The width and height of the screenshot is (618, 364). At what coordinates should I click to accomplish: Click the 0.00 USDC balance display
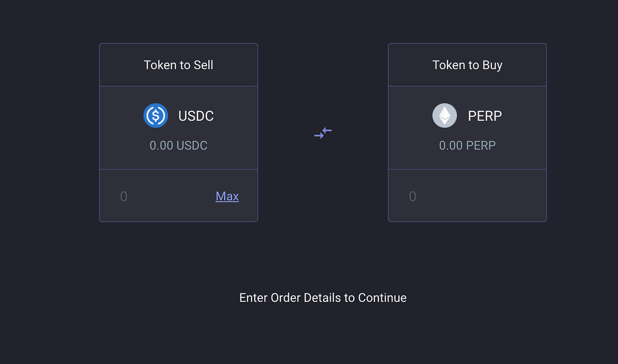click(178, 145)
